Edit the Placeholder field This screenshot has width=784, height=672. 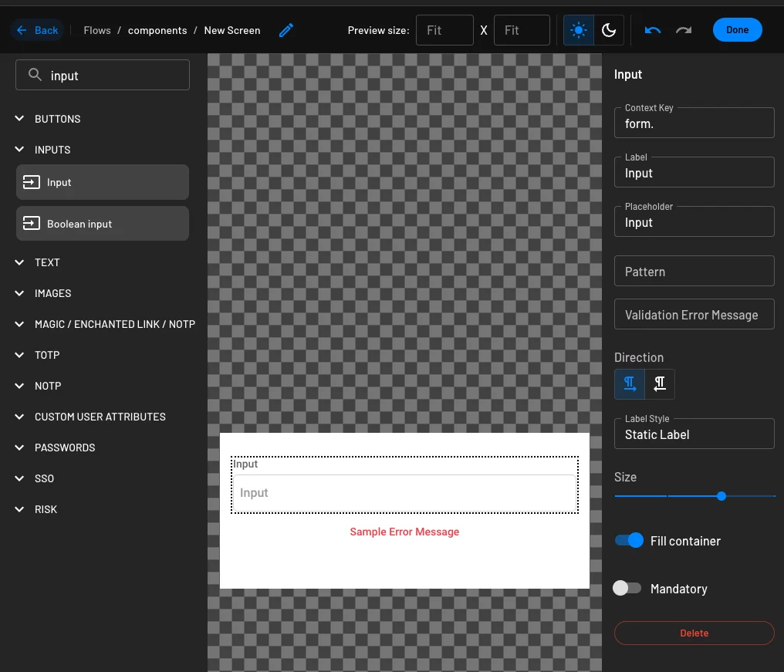pos(694,221)
